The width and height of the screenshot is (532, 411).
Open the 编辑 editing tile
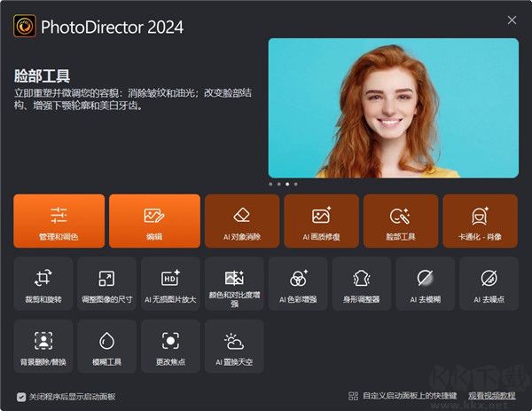[x=154, y=220]
